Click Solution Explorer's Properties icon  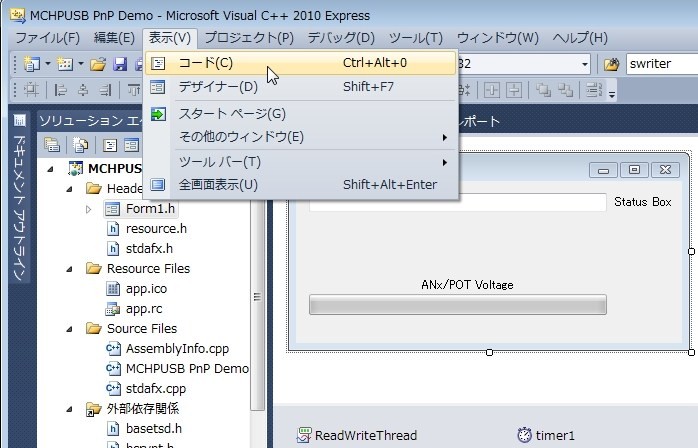(52, 145)
